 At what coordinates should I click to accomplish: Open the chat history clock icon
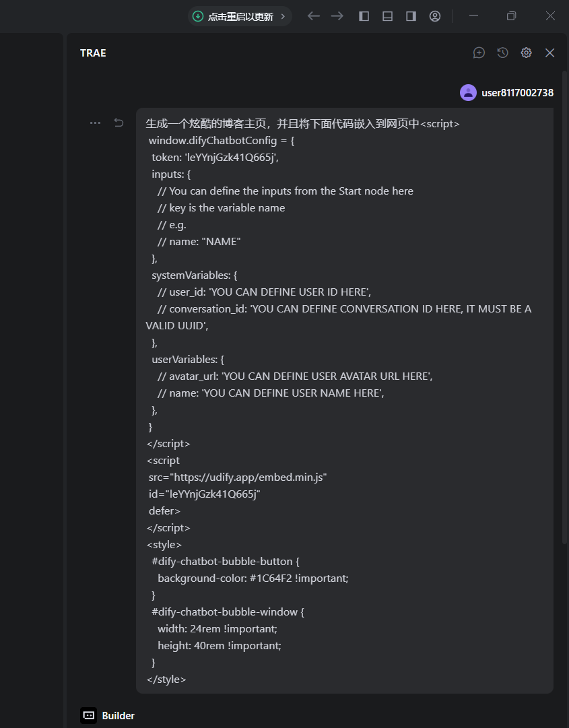click(502, 53)
